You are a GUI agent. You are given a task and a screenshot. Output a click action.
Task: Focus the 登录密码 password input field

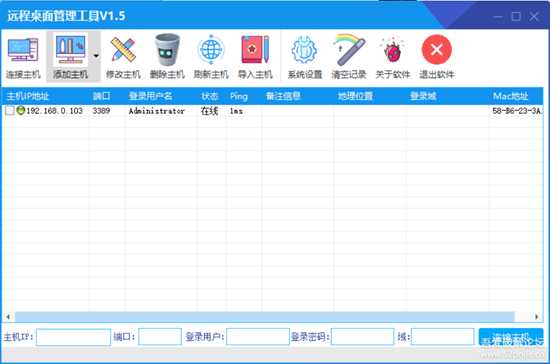[362, 337]
